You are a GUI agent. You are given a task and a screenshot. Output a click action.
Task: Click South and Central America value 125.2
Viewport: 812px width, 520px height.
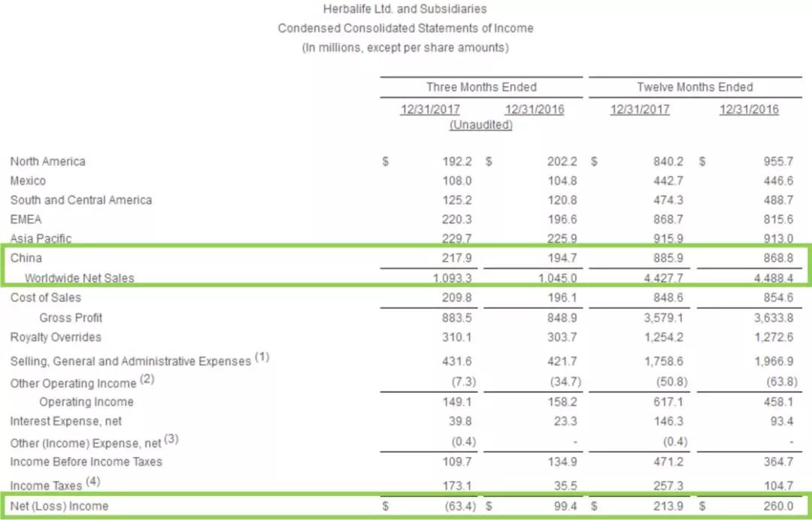point(457,200)
